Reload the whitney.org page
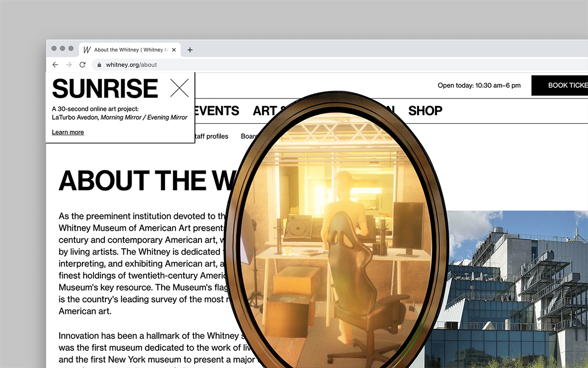Image resolution: width=588 pixels, height=368 pixels. tap(82, 65)
